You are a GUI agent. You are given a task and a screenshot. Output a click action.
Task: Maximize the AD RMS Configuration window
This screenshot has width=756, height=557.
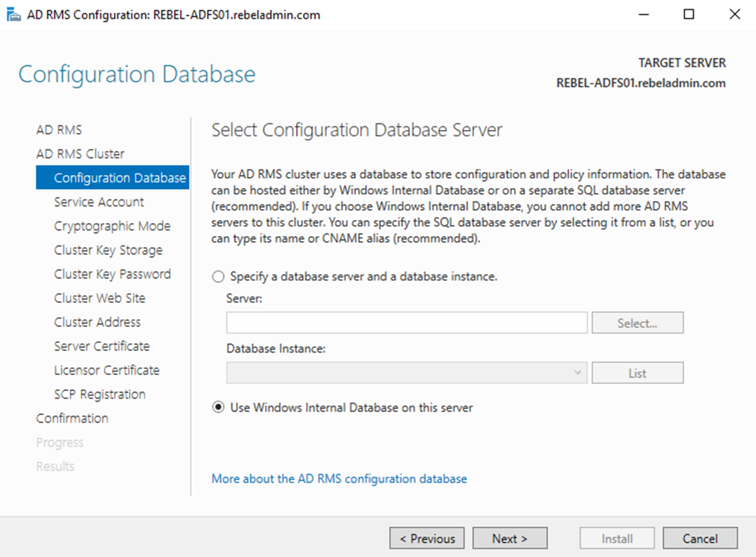click(689, 14)
